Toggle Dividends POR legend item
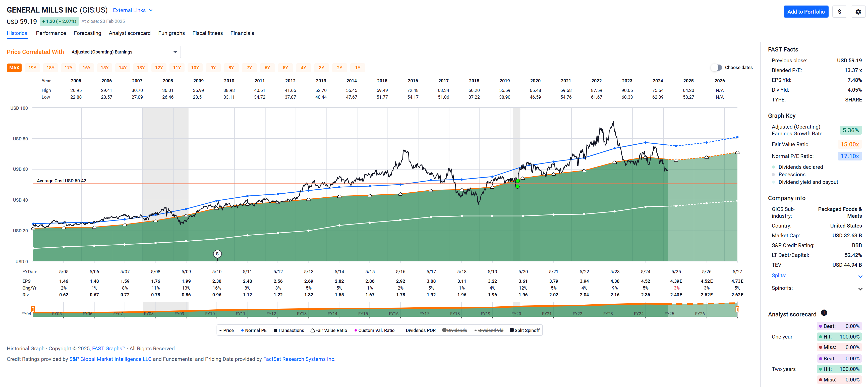Image resolution: width=868 pixels, height=387 pixels. [x=421, y=330]
